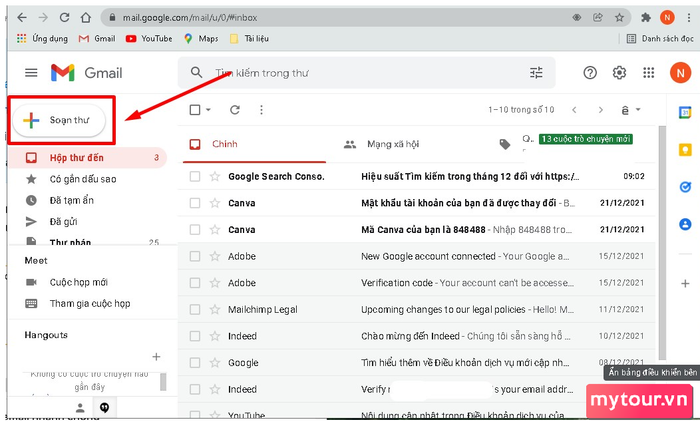Click the browser Back arrow
This screenshot has height=428, width=700.
point(21,17)
